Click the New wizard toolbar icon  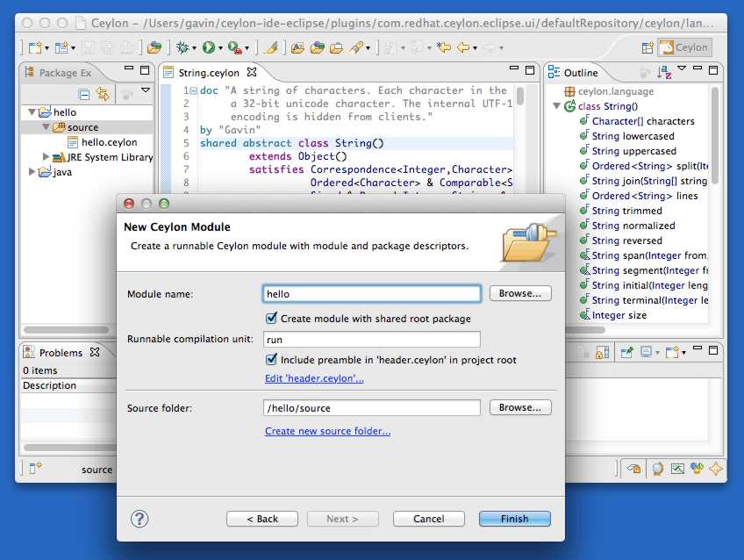[x=35, y=47]
